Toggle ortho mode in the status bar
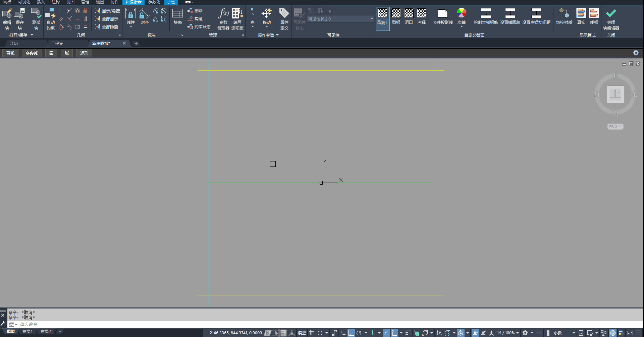This screenshot has height=337, width=644. pos(351,333)
